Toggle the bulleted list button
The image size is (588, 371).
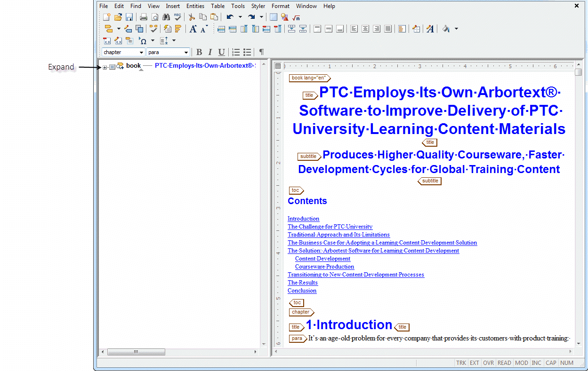tap(247, 52)
